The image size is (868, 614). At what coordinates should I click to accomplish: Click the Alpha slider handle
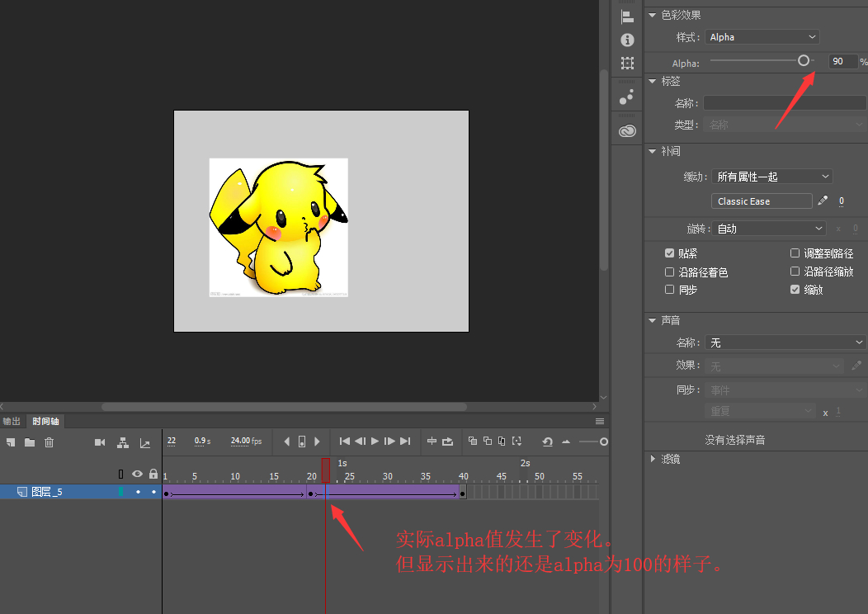pyautogui.click(x=804, y=61)
